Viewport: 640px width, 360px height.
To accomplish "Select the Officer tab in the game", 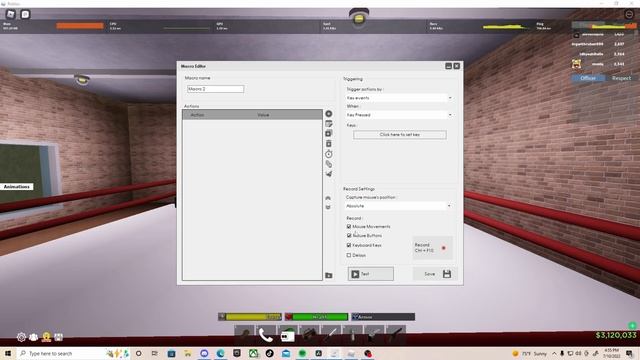I will pyautogui.click(x=588, y=78).
